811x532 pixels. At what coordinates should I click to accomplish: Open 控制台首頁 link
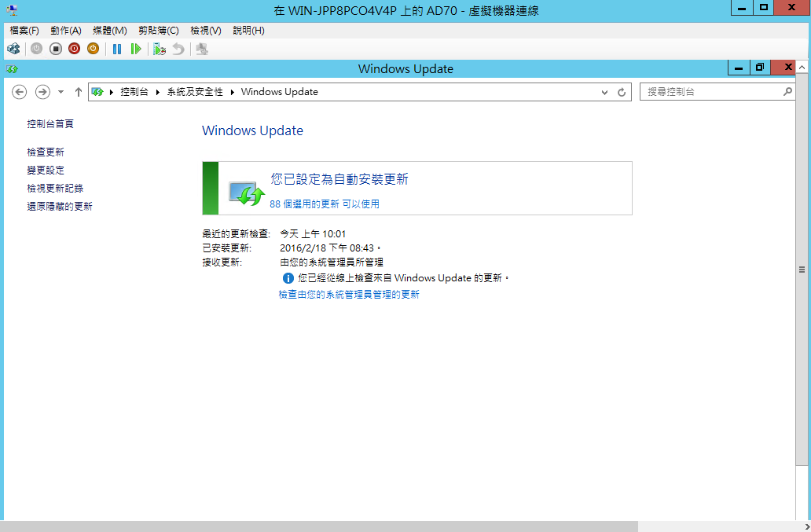click(x=50, y=123)
